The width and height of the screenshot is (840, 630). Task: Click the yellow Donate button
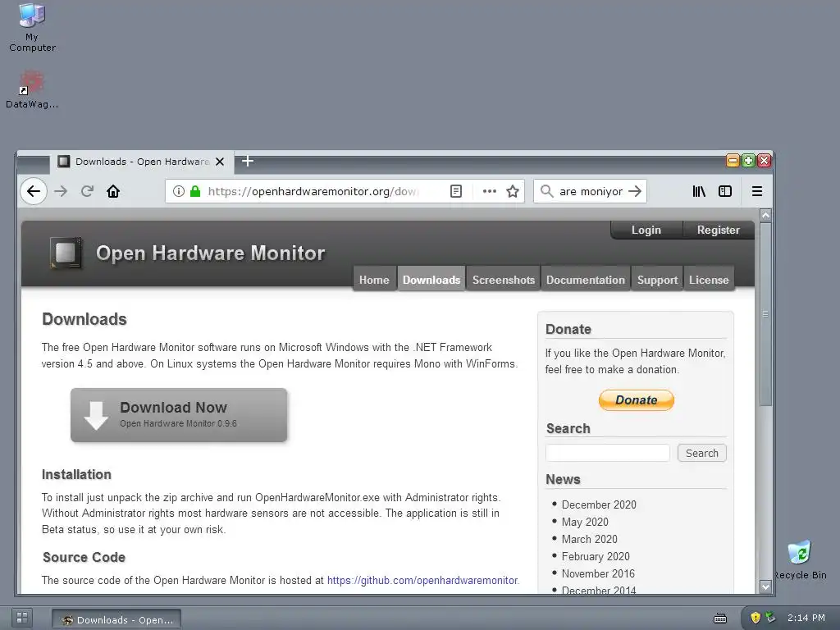tap(636, 400)
